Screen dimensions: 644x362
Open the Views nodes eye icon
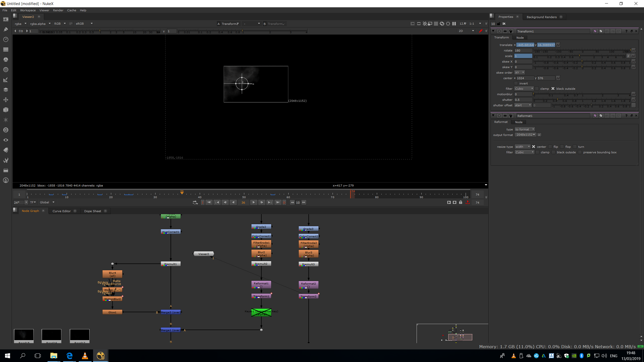pos(6,140)
